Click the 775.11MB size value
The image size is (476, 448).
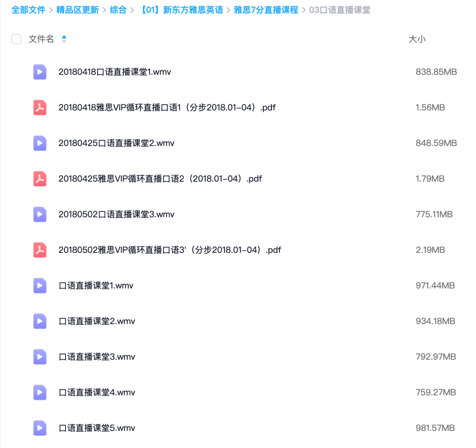[434, 214]
